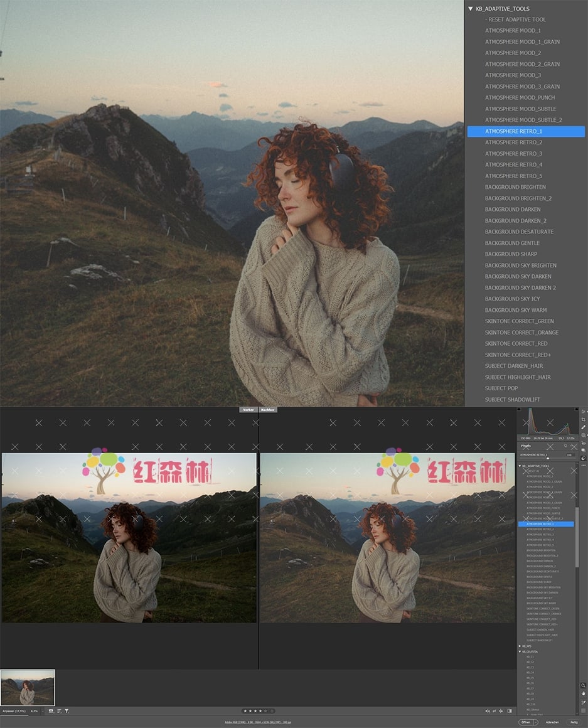Set the rating to one star
This screenshot has width=588, height=728.
coord(245,711)
